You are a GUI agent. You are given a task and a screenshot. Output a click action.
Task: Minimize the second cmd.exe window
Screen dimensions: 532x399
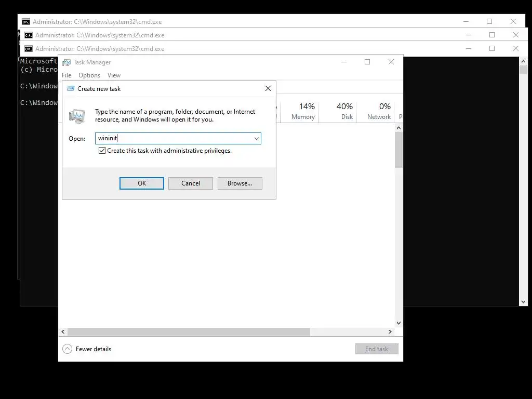[x=469, y=35]
